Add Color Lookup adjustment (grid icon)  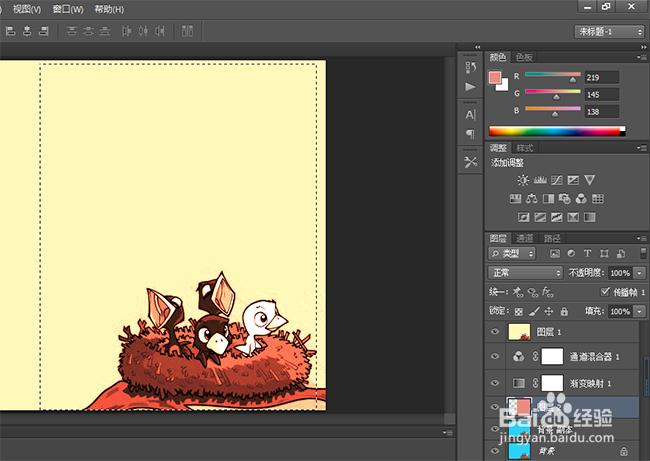click(598, 199)
